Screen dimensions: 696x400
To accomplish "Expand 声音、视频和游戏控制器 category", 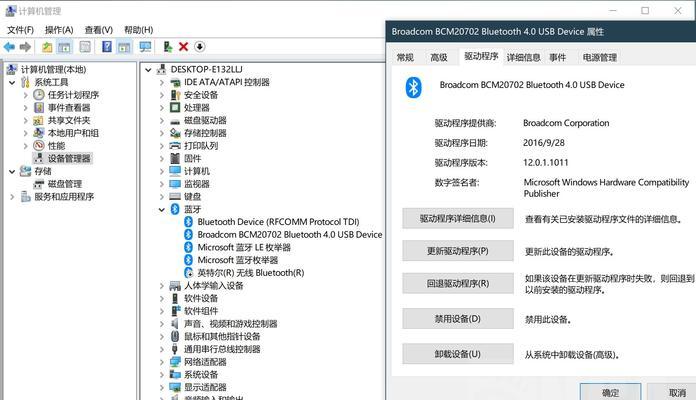I will pyautogui.click(x=162, y=324).
